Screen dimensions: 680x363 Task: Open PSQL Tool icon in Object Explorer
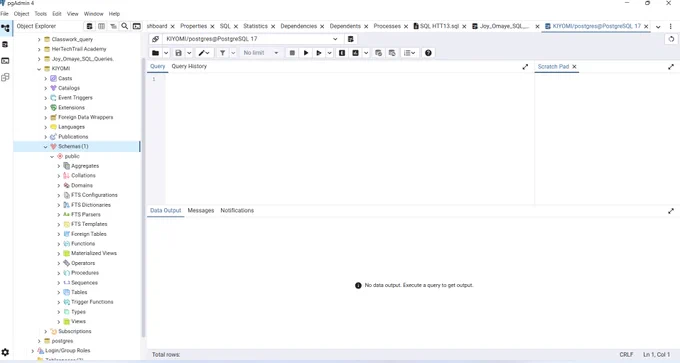pyautogui.click(x=137, y=26)
